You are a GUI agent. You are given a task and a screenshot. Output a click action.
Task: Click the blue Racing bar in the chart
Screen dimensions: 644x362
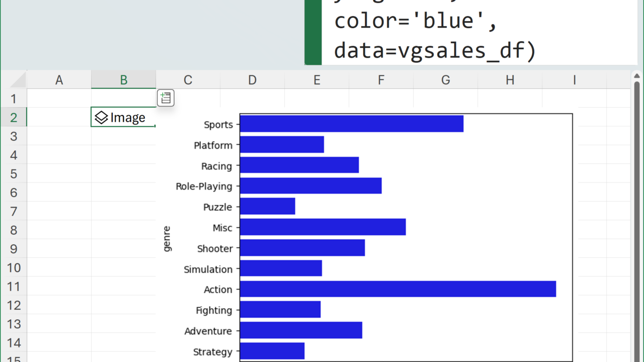299,165
